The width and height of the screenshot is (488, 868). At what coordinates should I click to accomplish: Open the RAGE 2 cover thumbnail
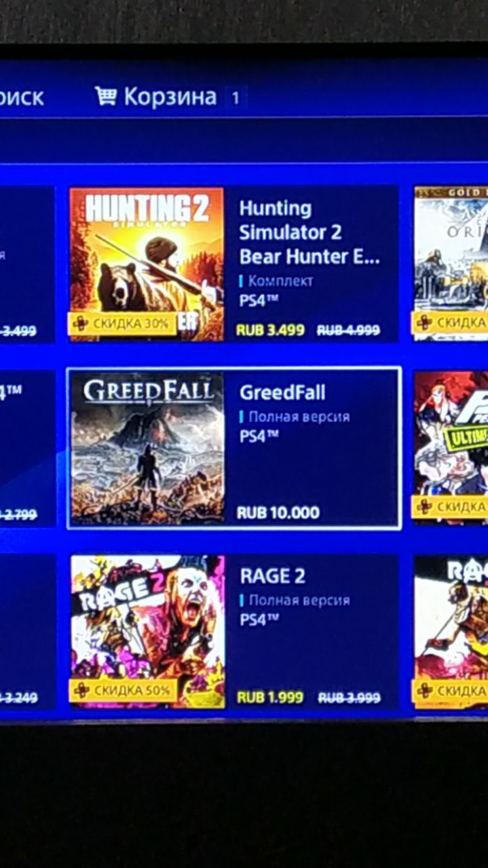point(148,632)
